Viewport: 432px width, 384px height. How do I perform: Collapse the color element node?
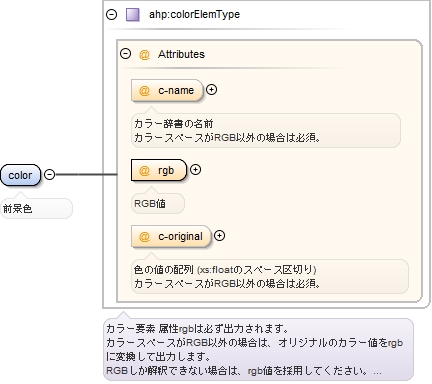point(50,174)
